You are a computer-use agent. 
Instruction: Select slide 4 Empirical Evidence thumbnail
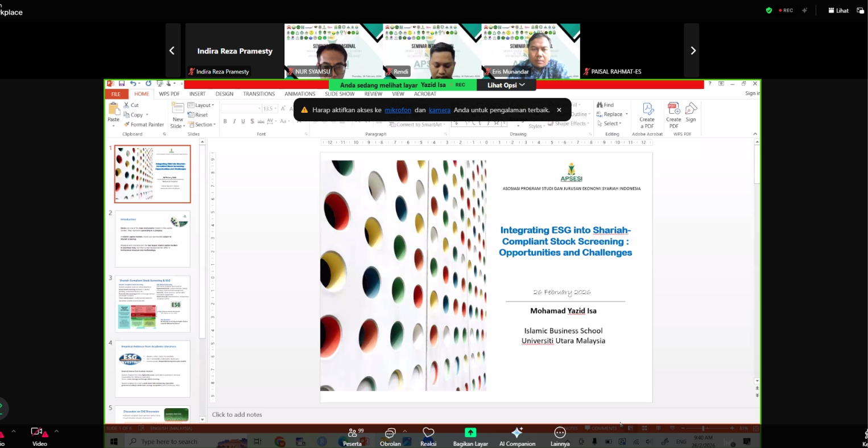(152, 369)
